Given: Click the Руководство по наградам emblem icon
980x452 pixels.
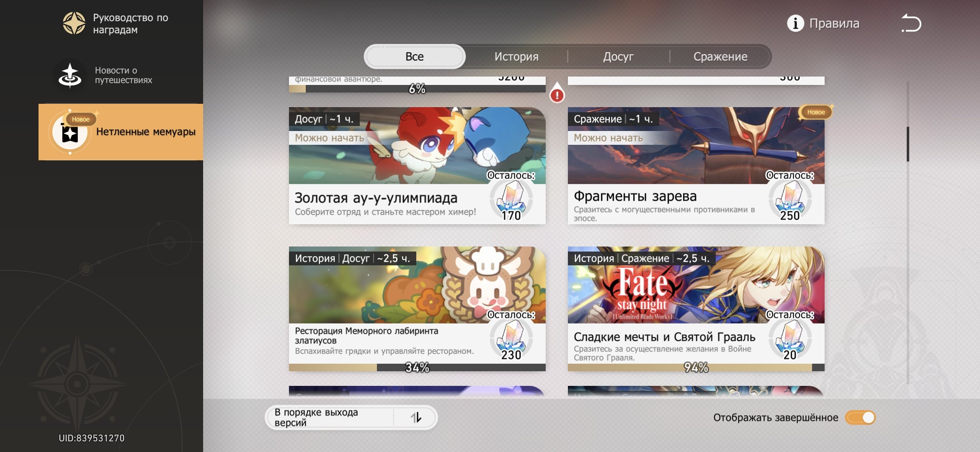Looking at the screenshot, I should pyautogui.click(x=74, y=23).
